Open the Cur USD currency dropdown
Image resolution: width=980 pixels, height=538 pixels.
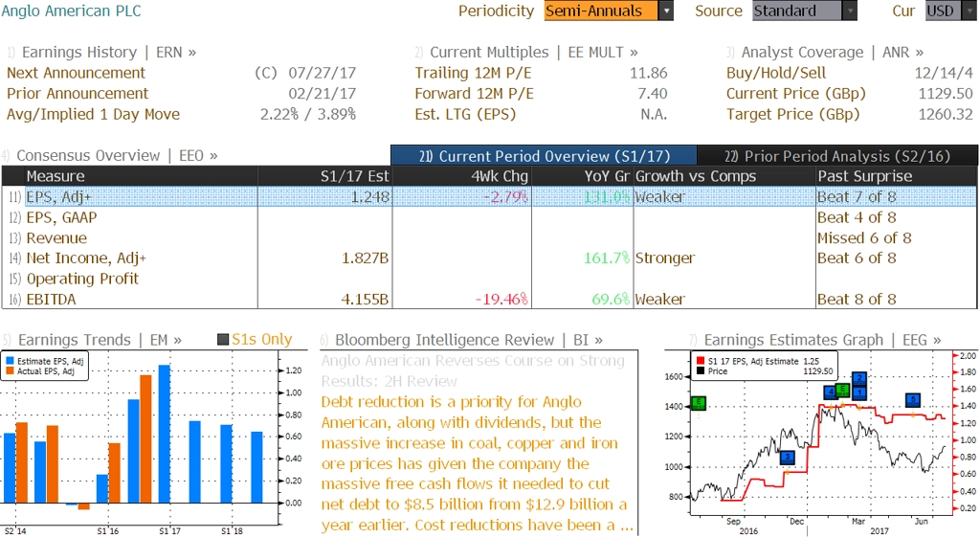970,11
